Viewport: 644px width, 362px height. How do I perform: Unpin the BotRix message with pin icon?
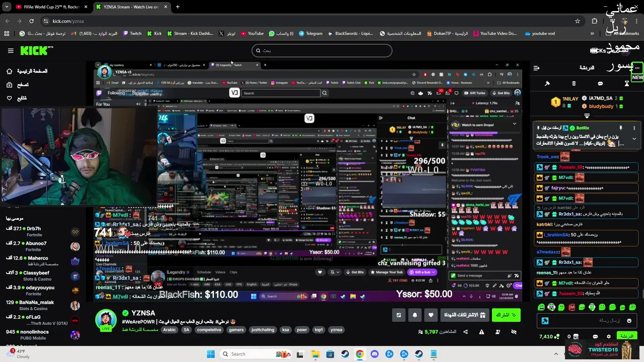click(621, 128)
